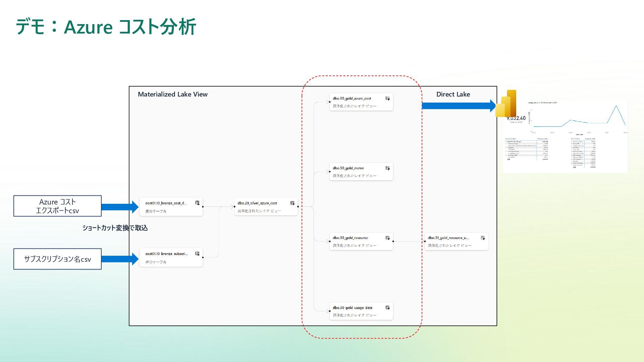Click 差分テーブル label under bronze subscri... node
The image size is (644, 362).
156,262
